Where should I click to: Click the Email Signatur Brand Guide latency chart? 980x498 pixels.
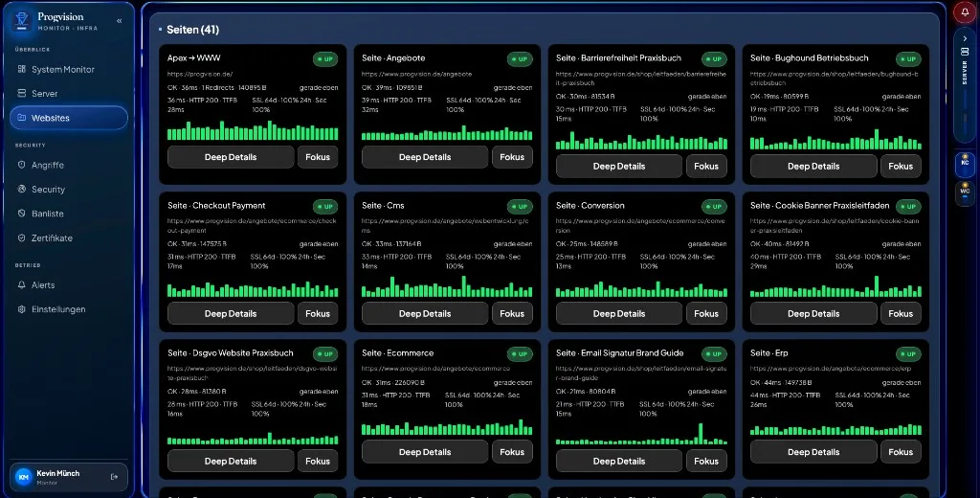(641, 434)
